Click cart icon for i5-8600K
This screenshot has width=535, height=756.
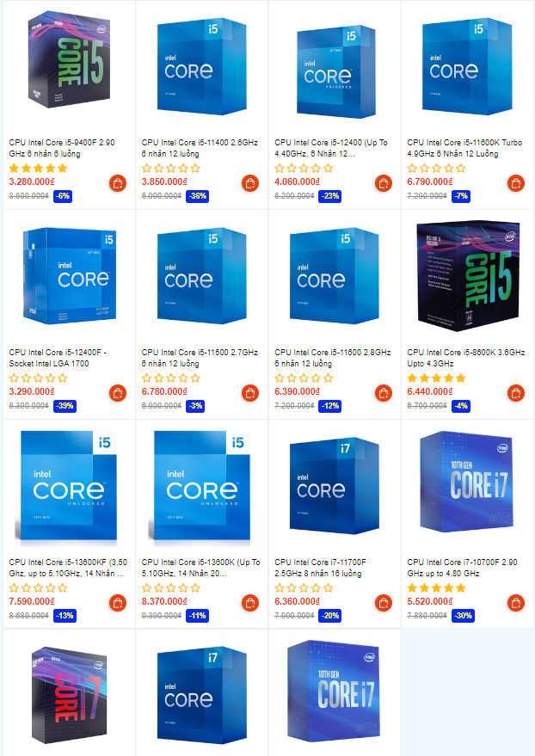(x=516, y=393)
